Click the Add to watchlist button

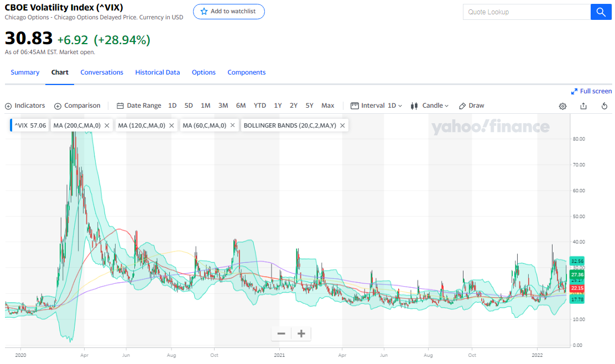coord(228,12)
